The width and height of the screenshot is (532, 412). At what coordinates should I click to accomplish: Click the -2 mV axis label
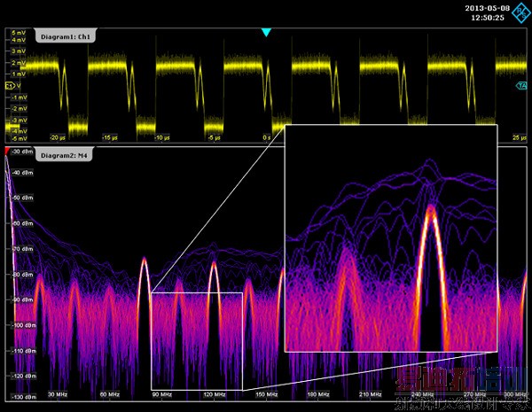click(20, 108)
